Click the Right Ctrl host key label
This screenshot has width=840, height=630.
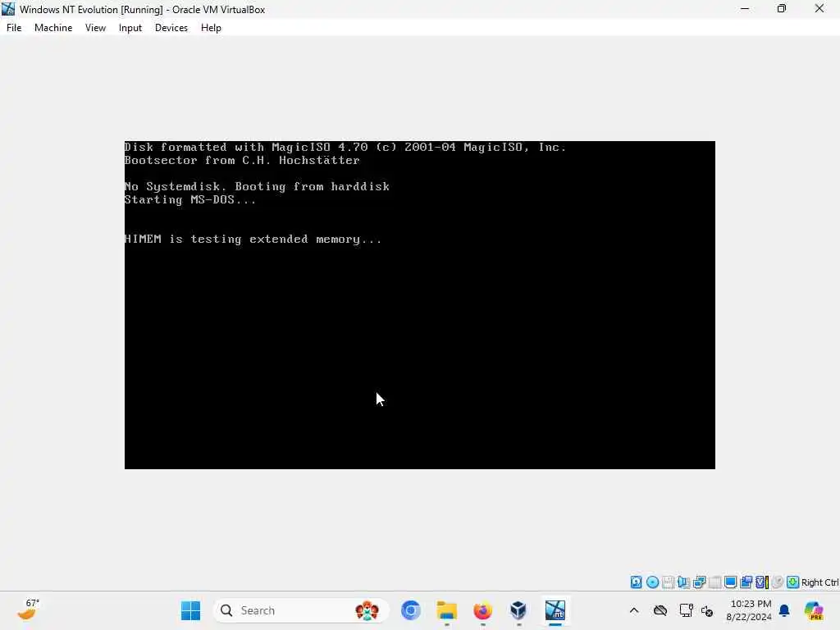click(x=819, y=582)
